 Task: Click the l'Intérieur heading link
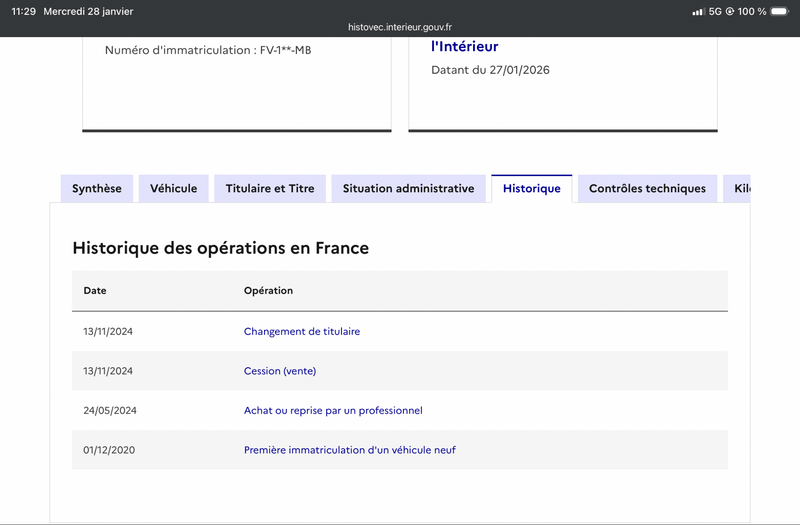(x=464, y=46)
